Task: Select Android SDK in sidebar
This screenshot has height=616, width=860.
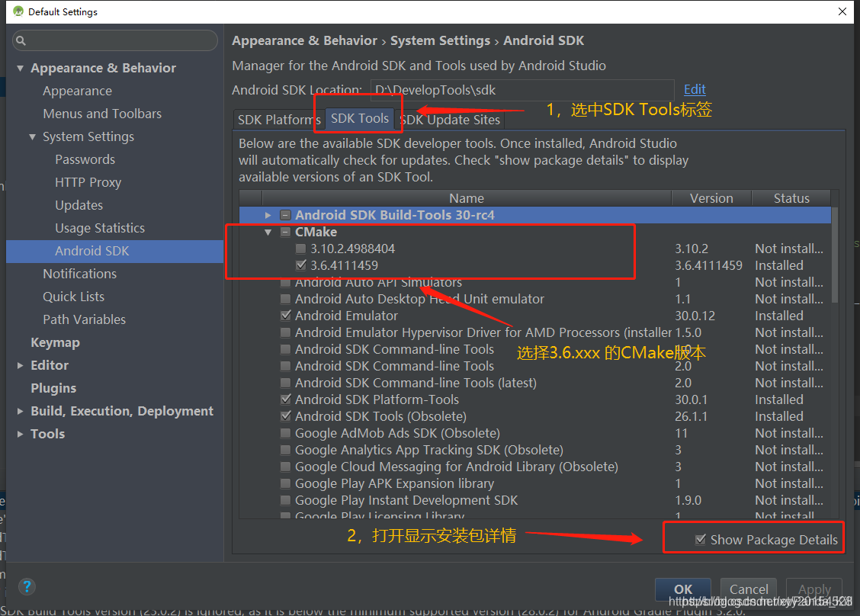Action: pos(115,252)
